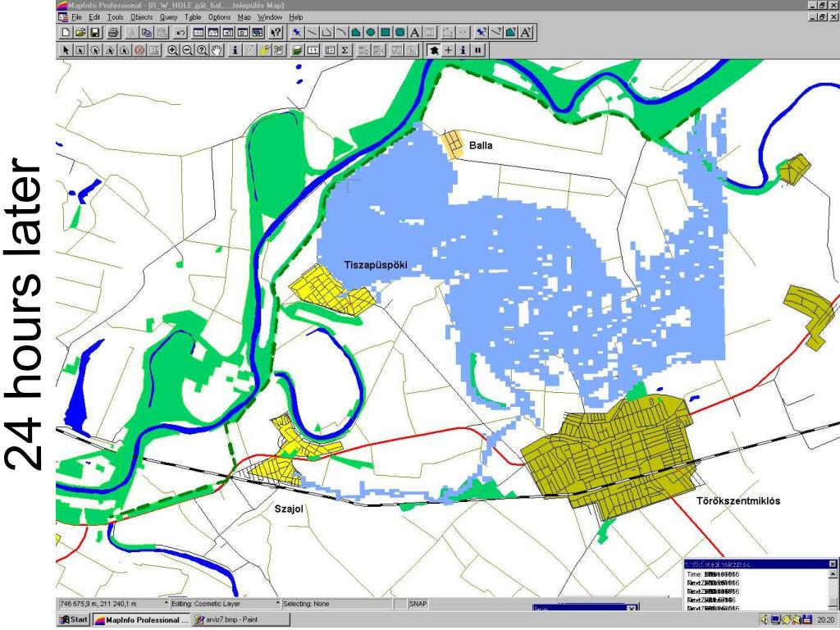
Task: Open the Objects menu
Action: click(x=142, y=17)
